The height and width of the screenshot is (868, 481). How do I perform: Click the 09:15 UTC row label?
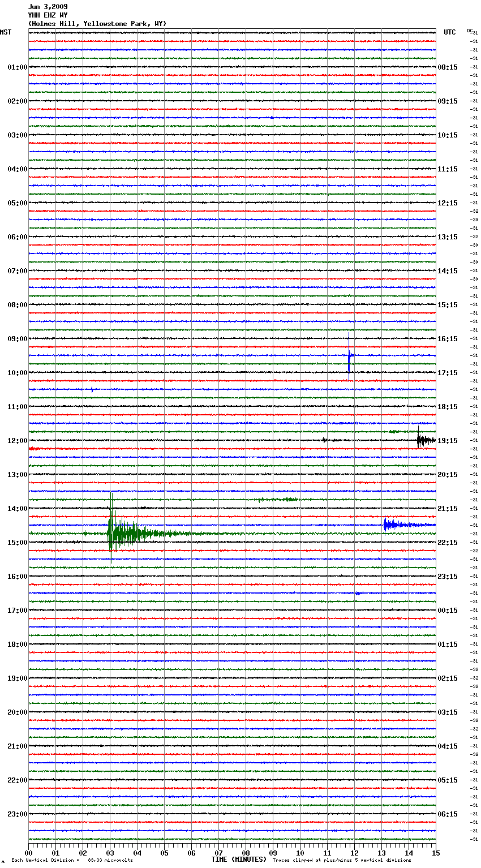coord(448,101)
